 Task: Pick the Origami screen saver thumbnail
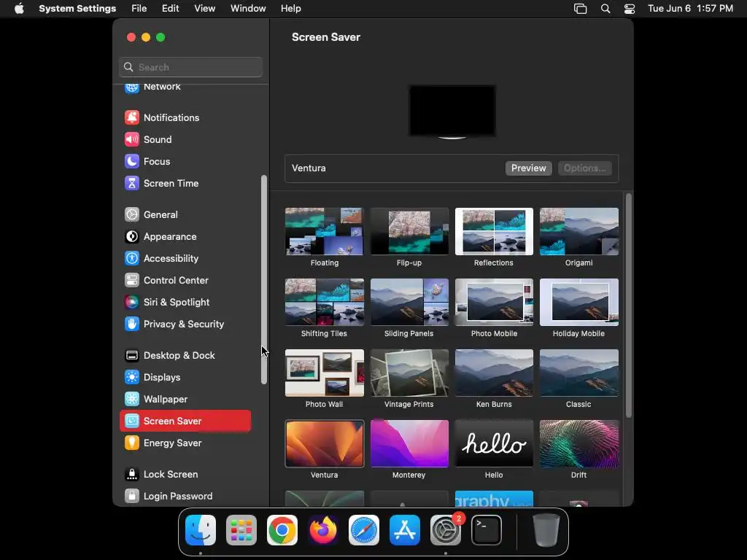(578, 231)
